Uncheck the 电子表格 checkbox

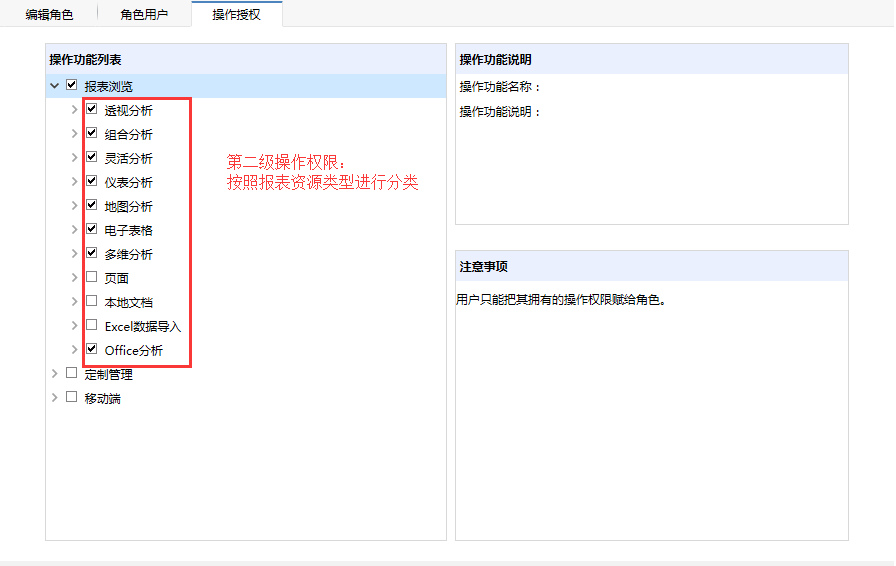pos(91,229)
